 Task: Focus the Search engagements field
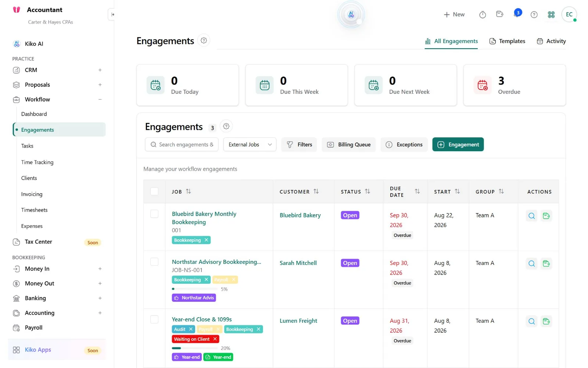pyautogui.click(x=182, y=145)
